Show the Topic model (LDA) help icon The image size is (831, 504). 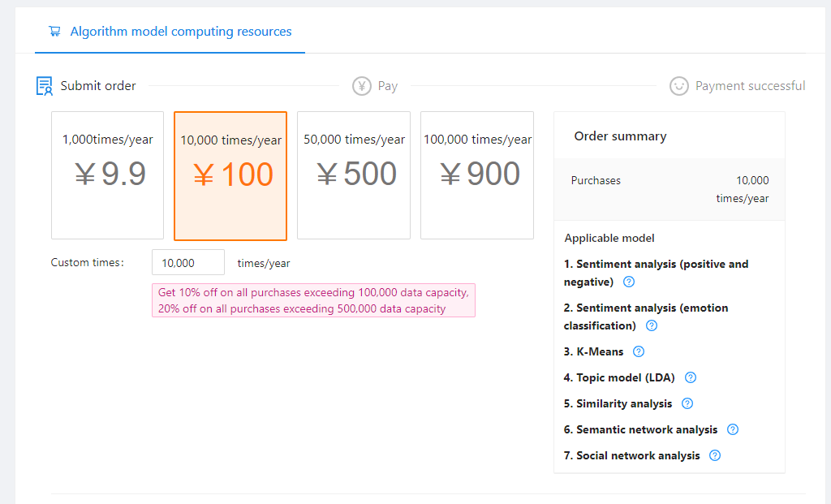click(691, 378)
